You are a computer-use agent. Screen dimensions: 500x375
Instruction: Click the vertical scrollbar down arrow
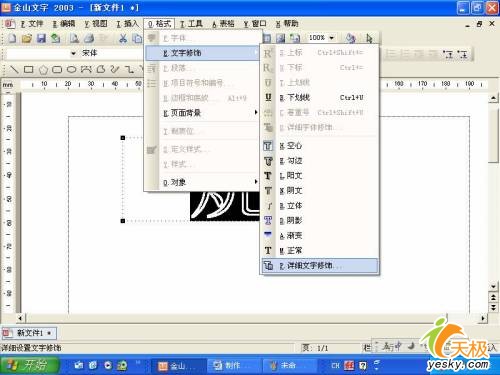point(493,286)
